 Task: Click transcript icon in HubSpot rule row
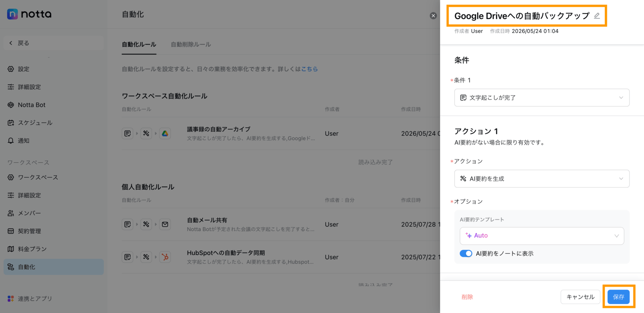[x=128, y=257]
